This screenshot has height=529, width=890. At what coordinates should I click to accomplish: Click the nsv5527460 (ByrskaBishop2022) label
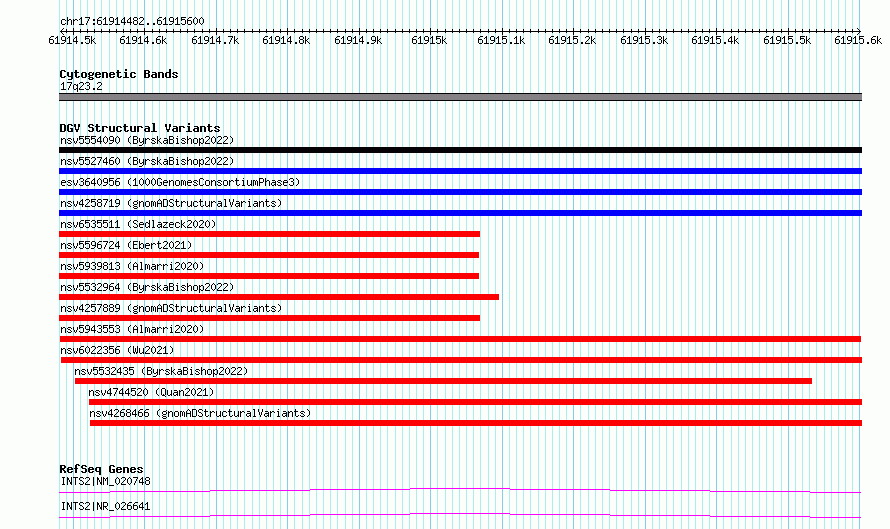(147, 161)
